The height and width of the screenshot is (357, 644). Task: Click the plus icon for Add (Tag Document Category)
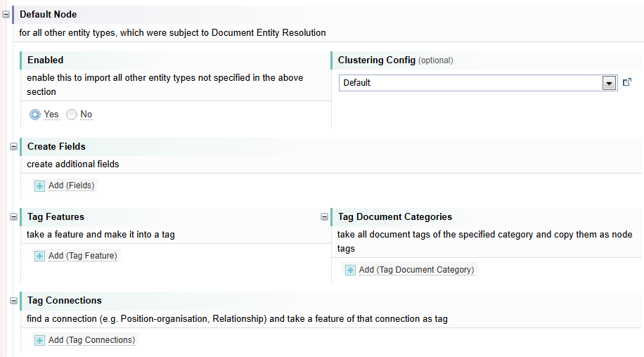click(x=350, y=270)
